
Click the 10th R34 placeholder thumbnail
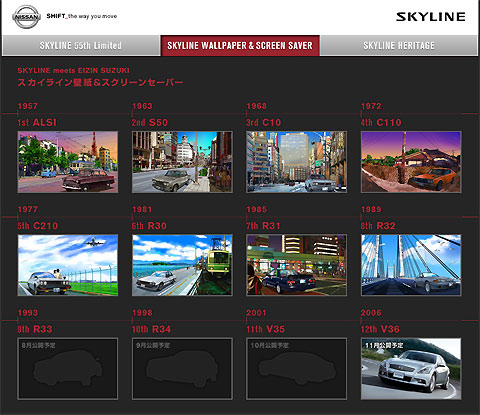click(x=182, y=369)
